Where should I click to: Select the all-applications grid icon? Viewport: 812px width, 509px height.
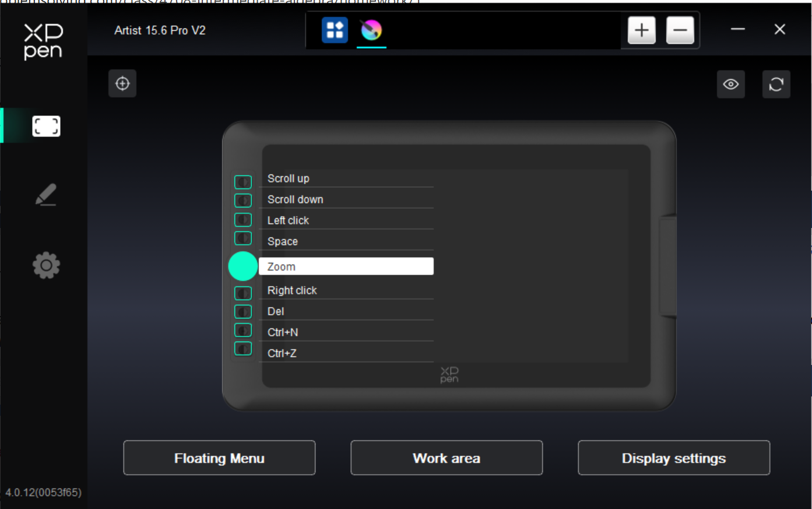point(335,30)
